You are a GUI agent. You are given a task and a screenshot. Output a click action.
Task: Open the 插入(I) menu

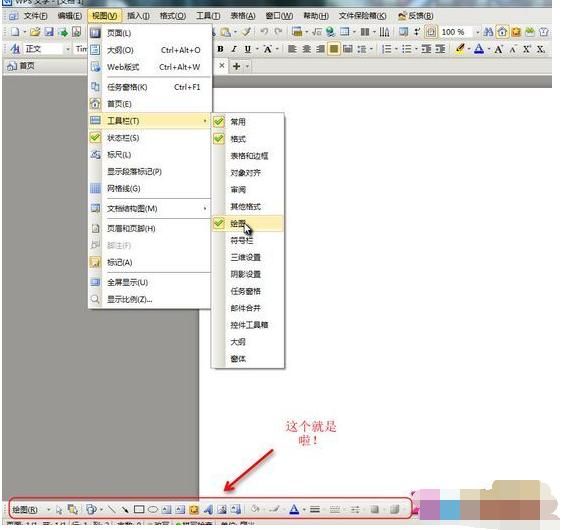(x=138, y=16)
